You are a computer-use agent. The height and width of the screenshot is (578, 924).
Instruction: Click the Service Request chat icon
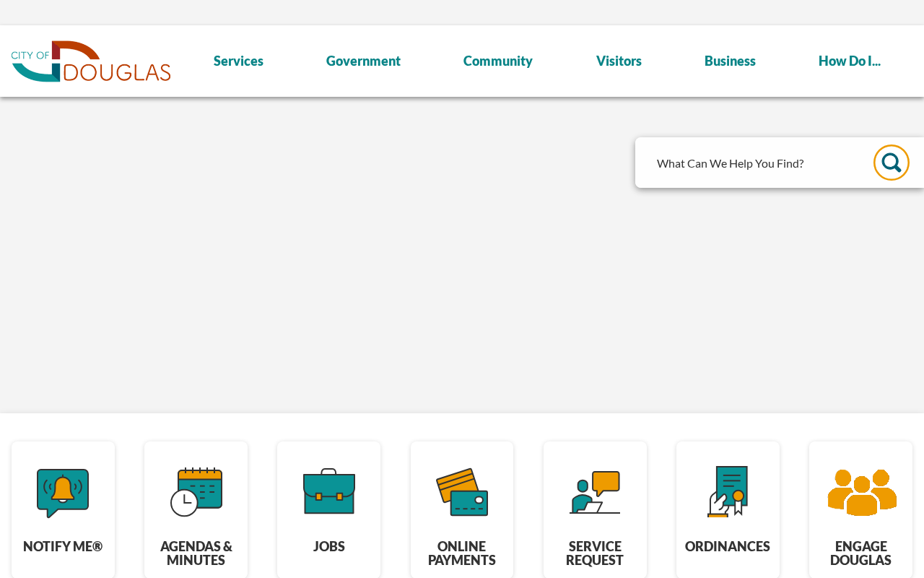coord(595,492)
